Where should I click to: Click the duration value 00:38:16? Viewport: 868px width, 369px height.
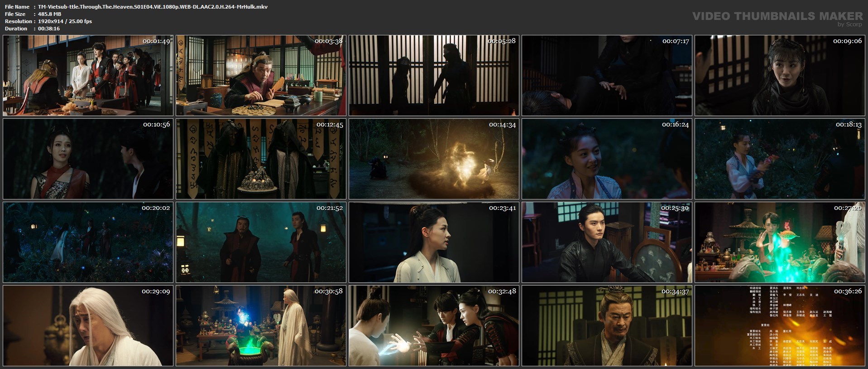pos(49,29)
